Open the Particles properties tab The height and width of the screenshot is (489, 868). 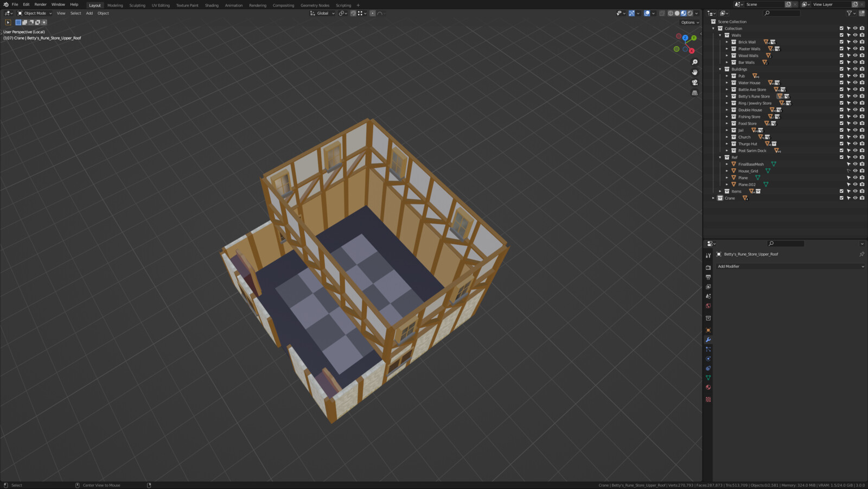point(708,349)
